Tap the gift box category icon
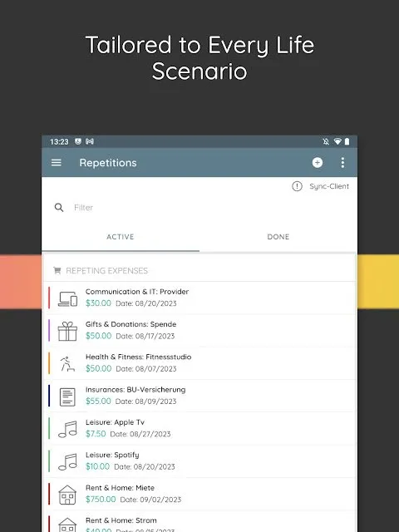 [67, 331]
